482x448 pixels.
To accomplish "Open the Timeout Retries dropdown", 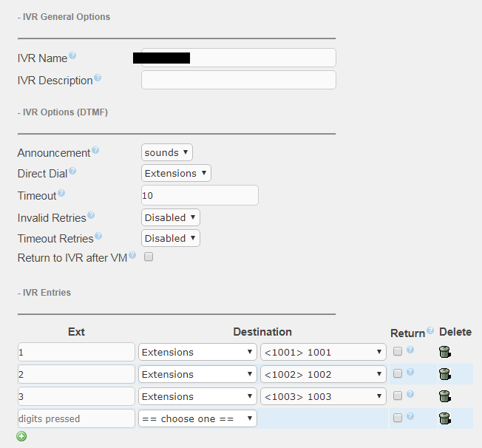I will point(170,238).
